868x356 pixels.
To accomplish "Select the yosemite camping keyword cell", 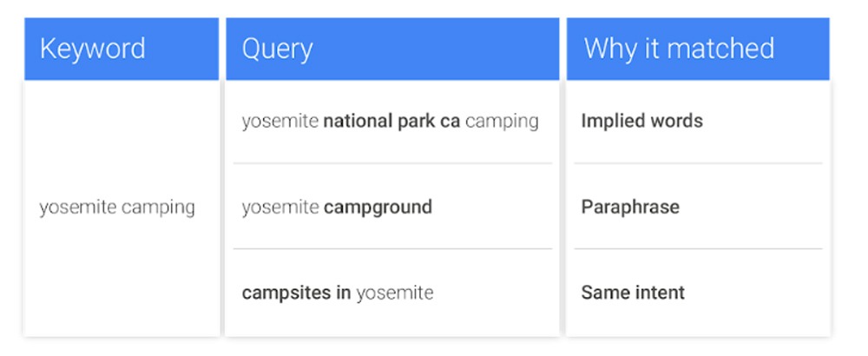I will (x=117, y=208).
